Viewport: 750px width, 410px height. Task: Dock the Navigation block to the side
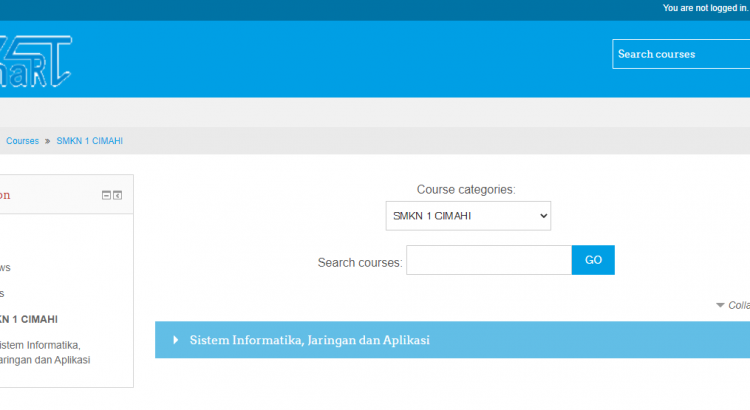point(117,195)
